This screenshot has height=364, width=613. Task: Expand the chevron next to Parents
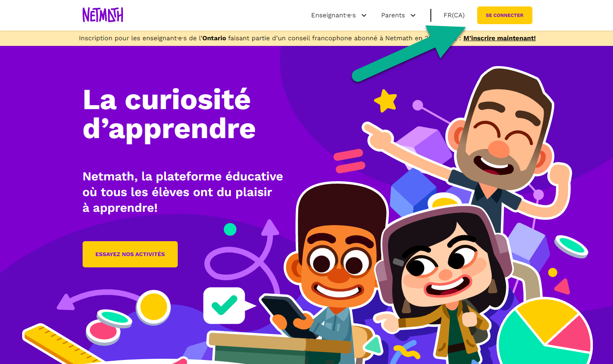[x=413, y=15]
